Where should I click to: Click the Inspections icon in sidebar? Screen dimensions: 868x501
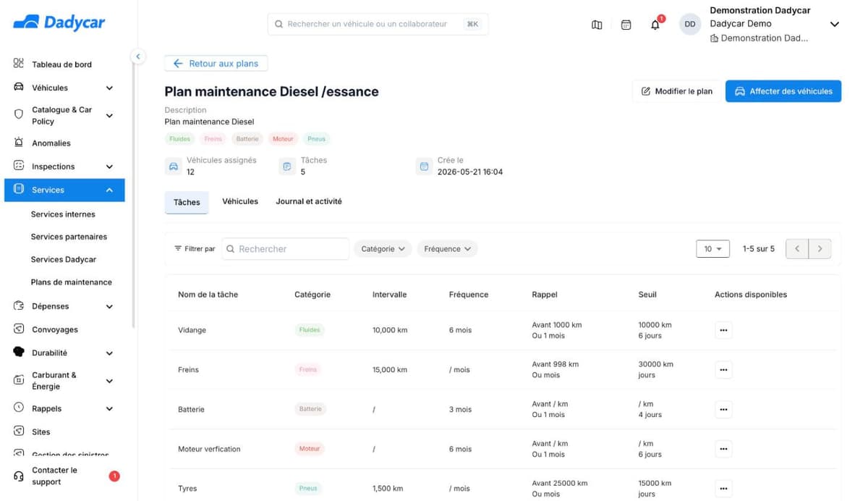coord(19,166)
